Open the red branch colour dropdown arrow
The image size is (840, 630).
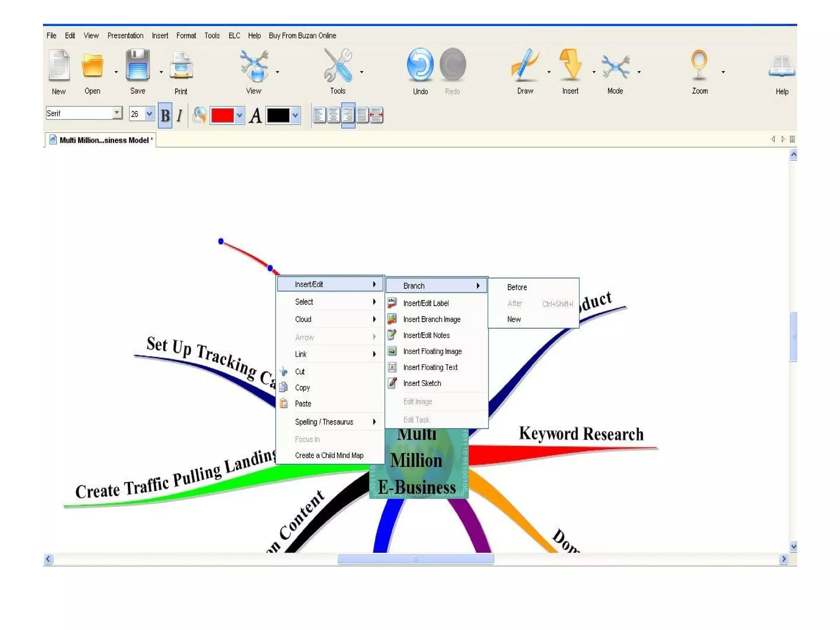click(240, 116)
